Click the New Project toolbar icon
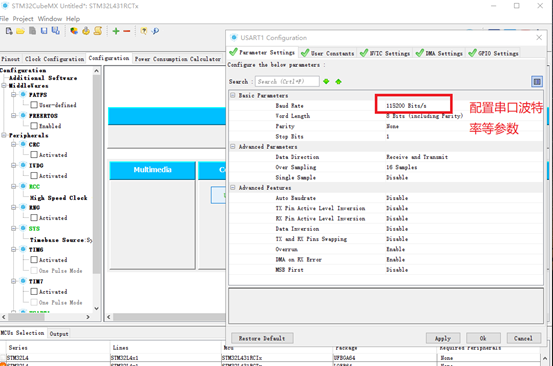 pos(9,31)
